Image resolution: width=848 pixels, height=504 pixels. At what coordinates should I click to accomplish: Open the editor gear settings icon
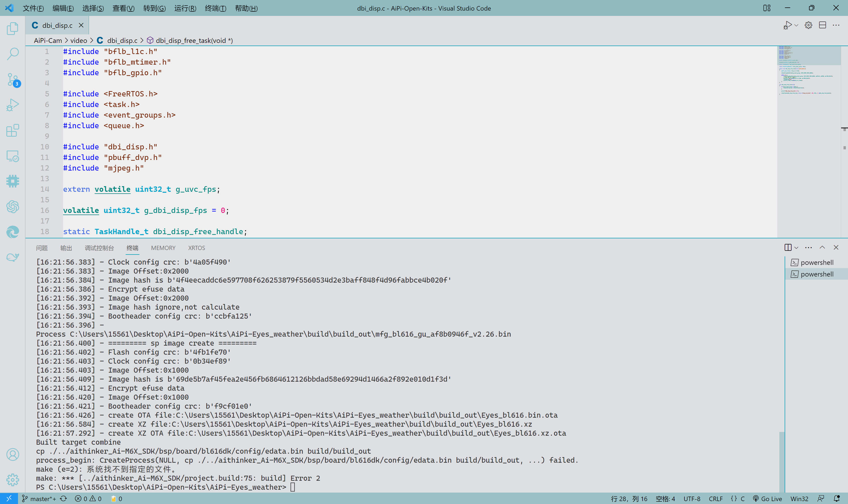[x=809, y=25]
